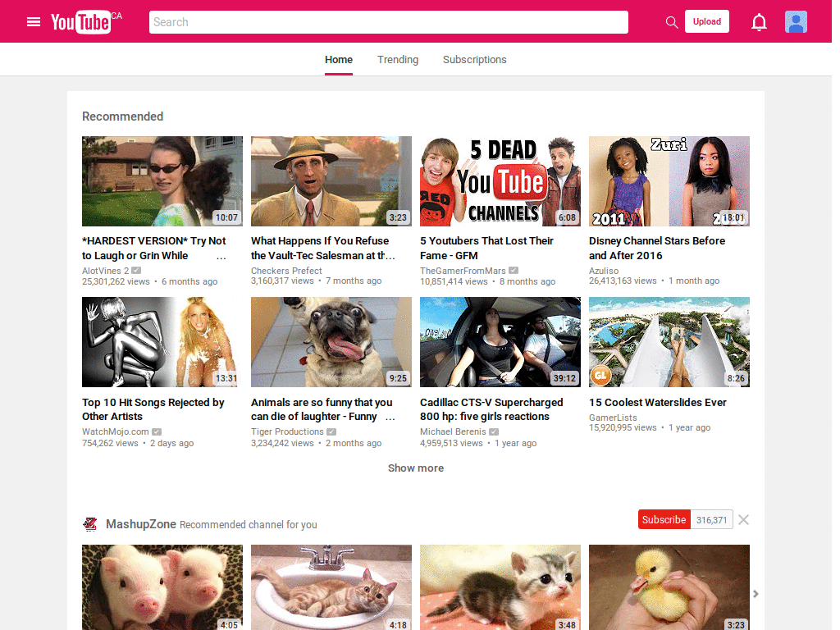This screenshot has width=840, height=630.
Task: Open the funny pug video thumbnail
Action: [x=331, y=342]
